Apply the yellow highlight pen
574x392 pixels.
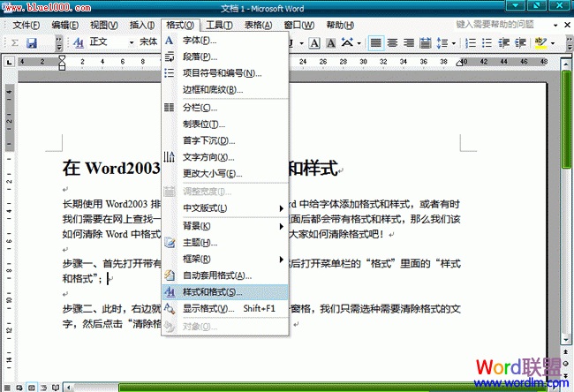pos(540,43)
